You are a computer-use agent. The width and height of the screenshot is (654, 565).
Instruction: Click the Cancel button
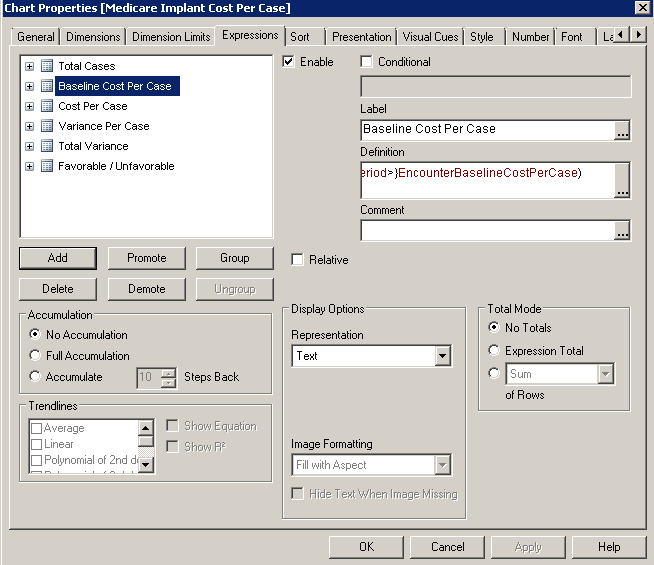click(447, 547)
